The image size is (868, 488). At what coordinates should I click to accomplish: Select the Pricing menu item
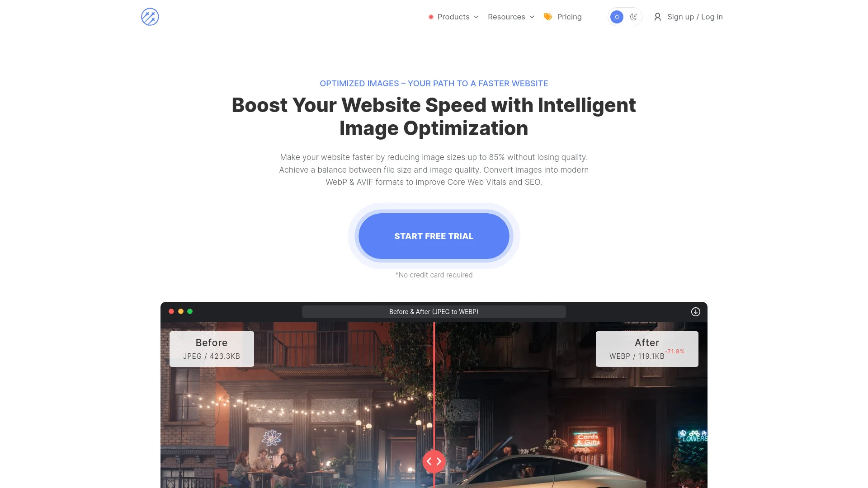(x=569, y=16)
